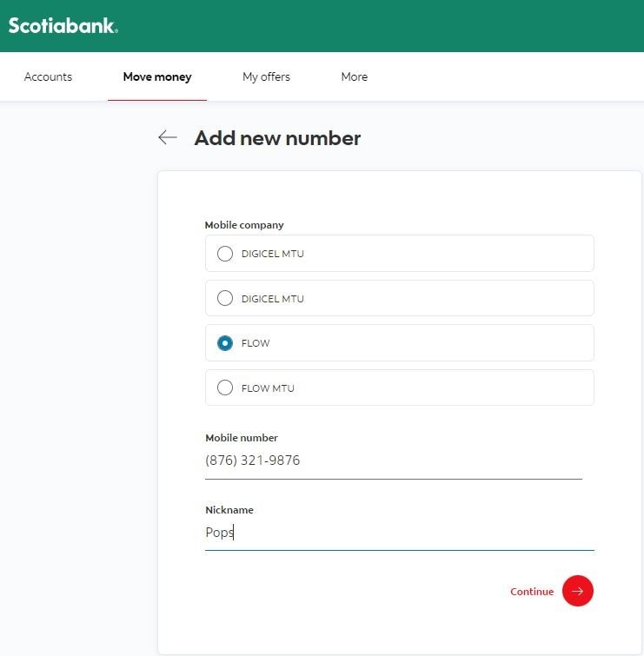Screen dimensions: 644x656
Task: Select the first DIGICEL MTU radio button
Action: click(225, 254)
